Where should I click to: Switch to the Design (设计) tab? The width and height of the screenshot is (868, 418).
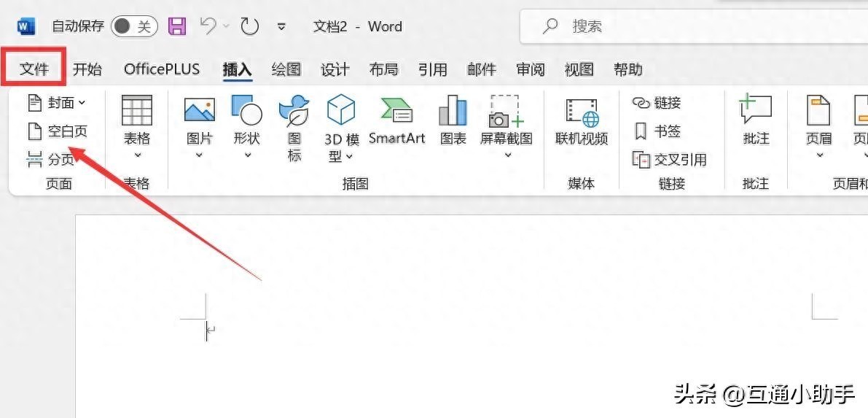[335, 69]
